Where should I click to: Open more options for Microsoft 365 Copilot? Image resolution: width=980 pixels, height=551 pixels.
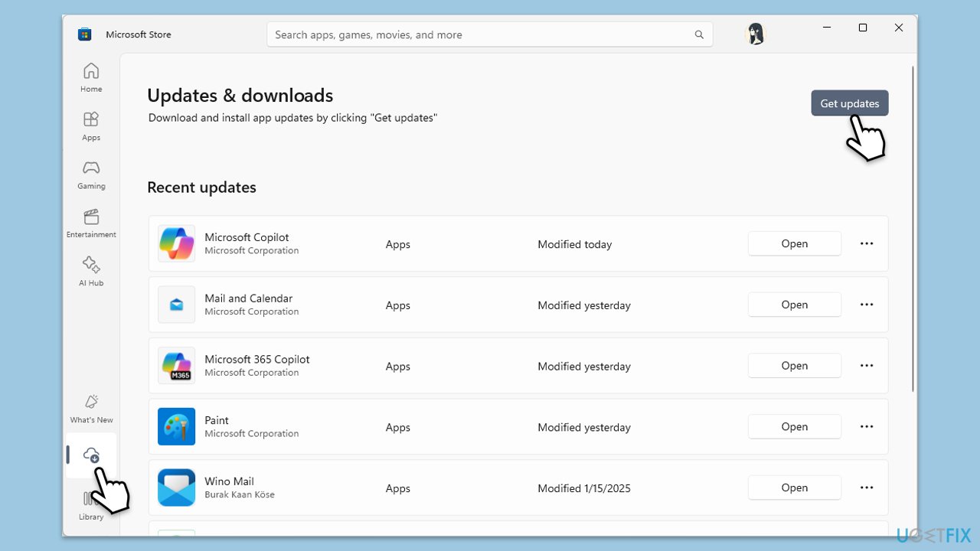coord(867,366)
